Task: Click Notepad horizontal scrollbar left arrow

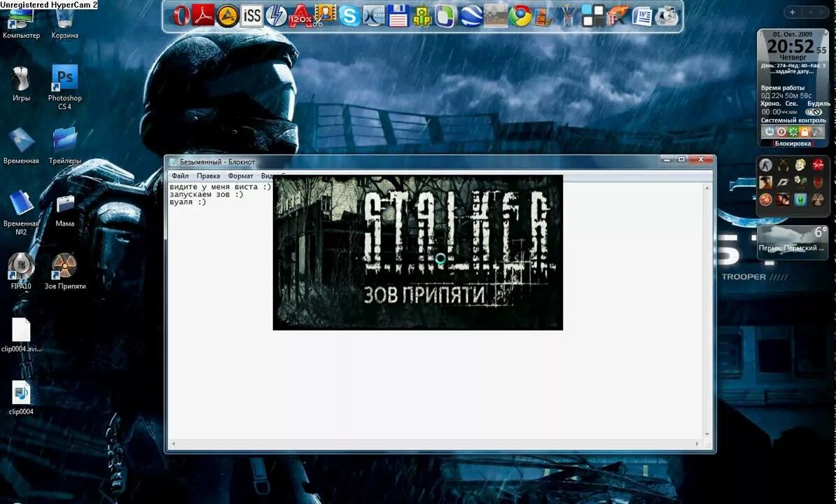Action: [x=173, y=444]
